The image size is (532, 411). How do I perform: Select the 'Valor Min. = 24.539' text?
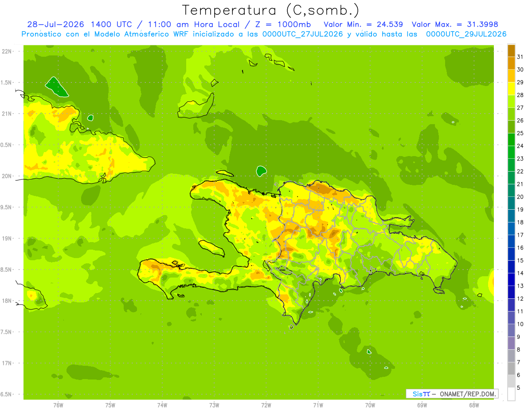pyautogui.click(x=364, y=24)
